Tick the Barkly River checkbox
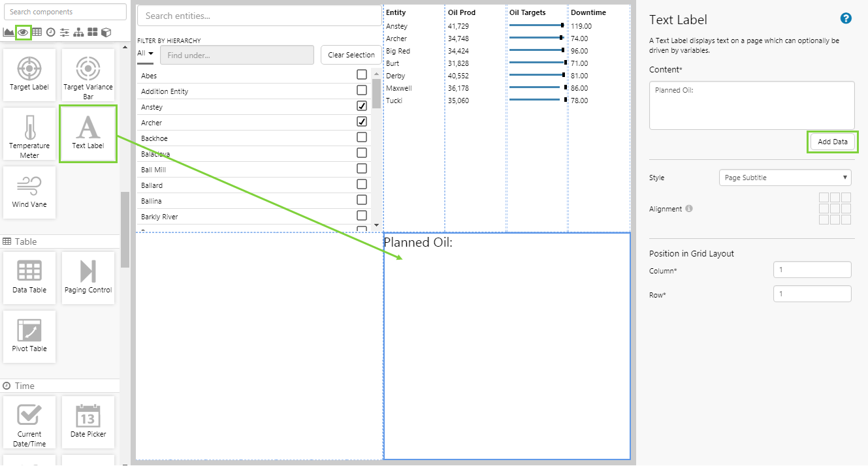Screen dimensions: 868x466 (362, 215)
